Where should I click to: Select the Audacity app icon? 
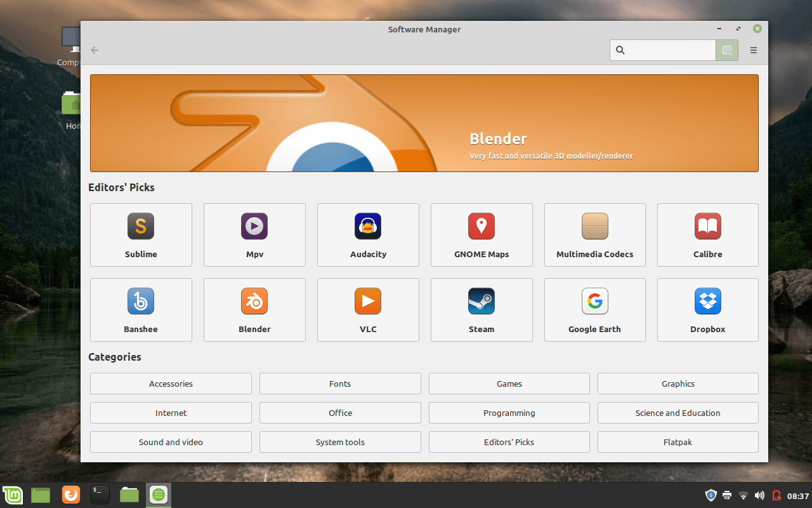pos(368,226)
